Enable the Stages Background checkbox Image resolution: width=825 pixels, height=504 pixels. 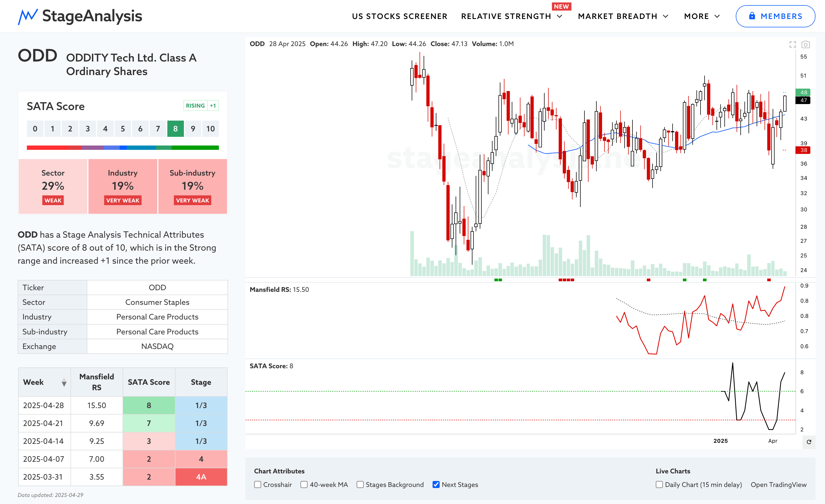point(360,484)
